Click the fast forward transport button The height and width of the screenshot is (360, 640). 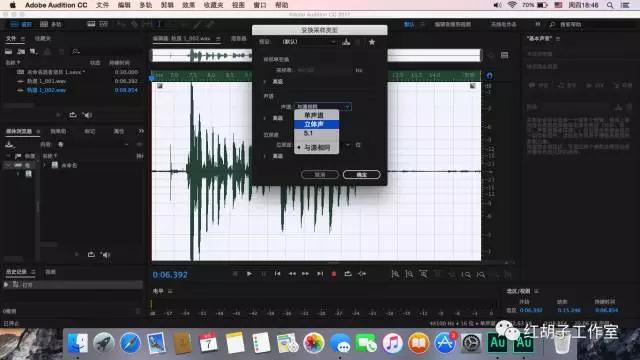(x=305, y=274)
